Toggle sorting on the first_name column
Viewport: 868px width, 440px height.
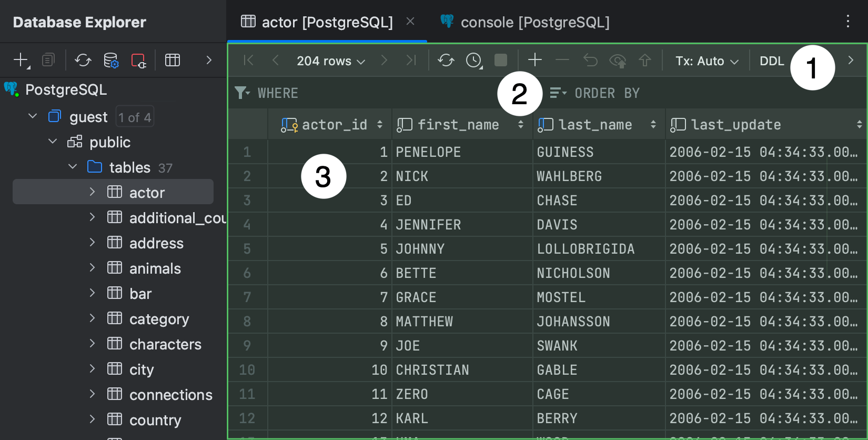(520, 125)
